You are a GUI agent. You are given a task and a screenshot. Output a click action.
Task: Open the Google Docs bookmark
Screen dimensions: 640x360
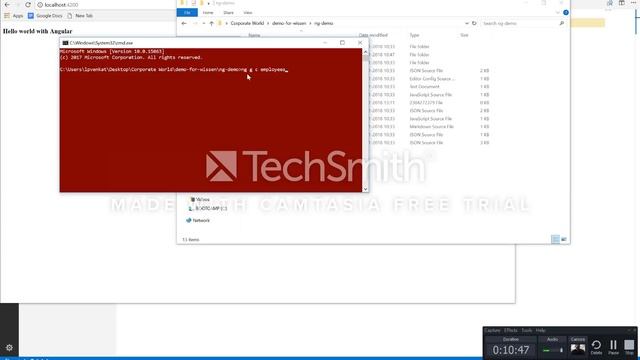point(45,16)
